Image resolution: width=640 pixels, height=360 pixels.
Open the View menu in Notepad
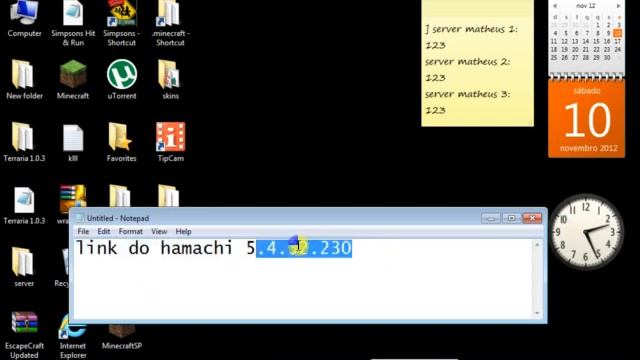point(159,231)
